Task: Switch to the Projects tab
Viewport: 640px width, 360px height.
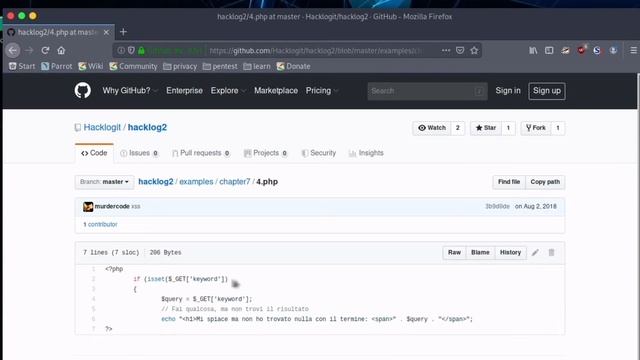Action: point(265,153)
